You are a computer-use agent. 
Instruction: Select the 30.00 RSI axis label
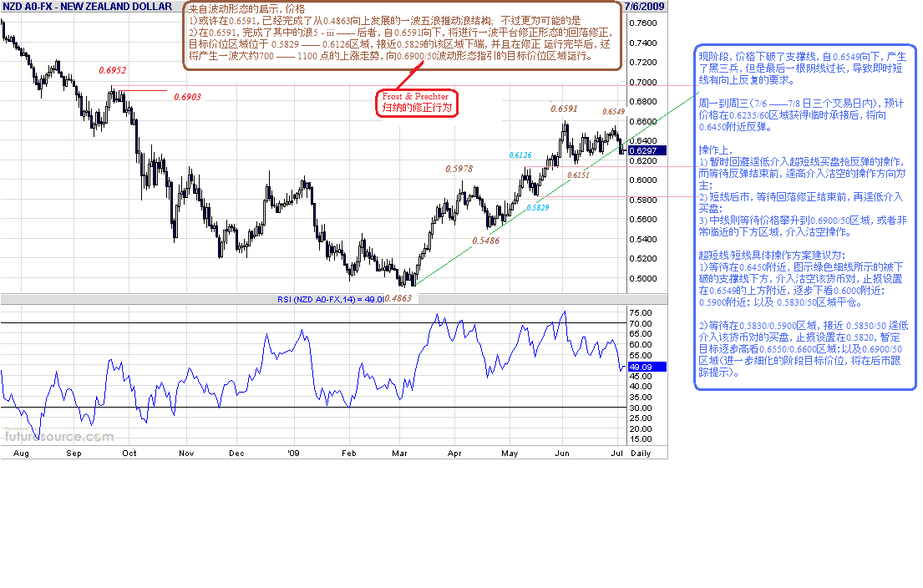click(641, 408)
